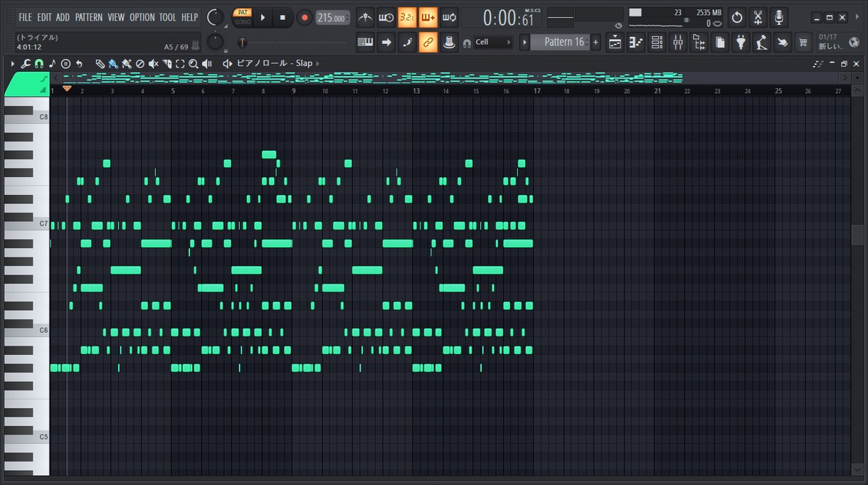Click the undo history circular arrow

point(738,17)
